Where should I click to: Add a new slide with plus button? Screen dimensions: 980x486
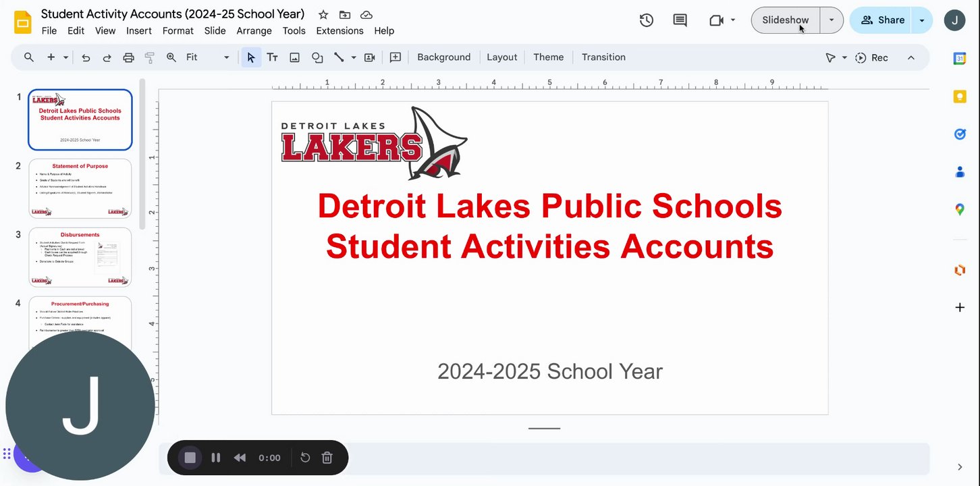51,57
